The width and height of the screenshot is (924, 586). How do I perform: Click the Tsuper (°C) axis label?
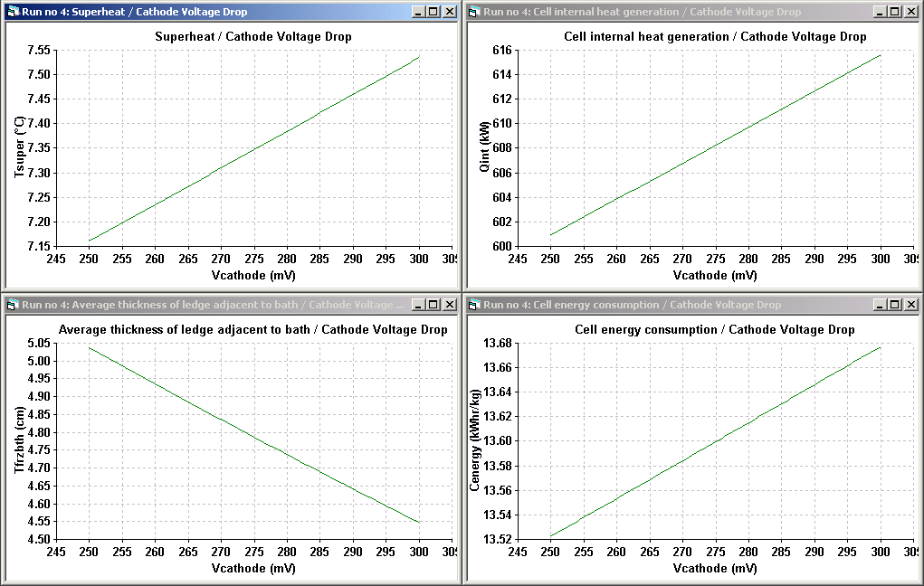pyautogui.click(x=20, y=149)
